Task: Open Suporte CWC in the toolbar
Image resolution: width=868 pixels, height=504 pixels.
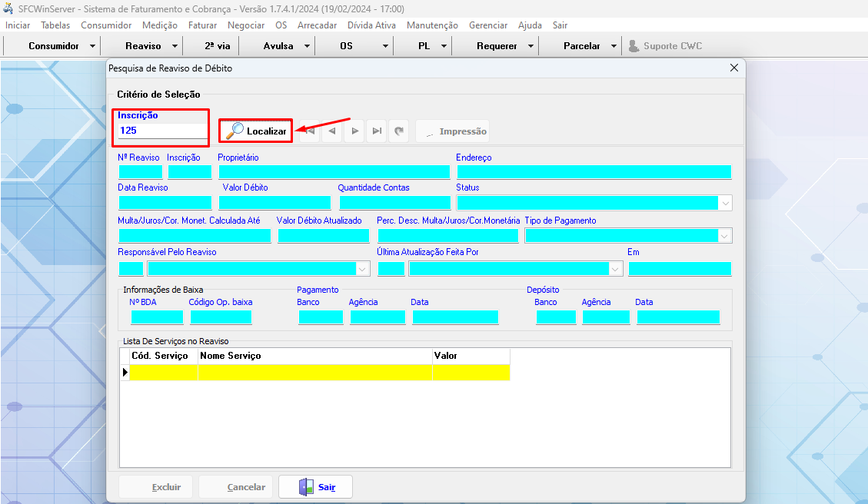Action: coord(665,46)
